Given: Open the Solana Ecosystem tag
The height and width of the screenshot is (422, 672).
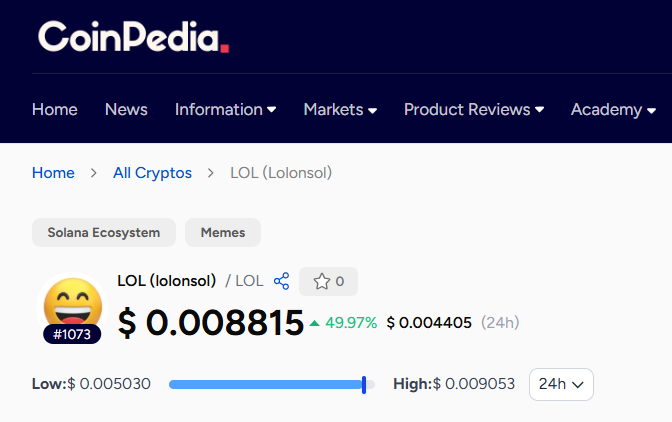Looking at the screenshot, I should coord(104,233).
